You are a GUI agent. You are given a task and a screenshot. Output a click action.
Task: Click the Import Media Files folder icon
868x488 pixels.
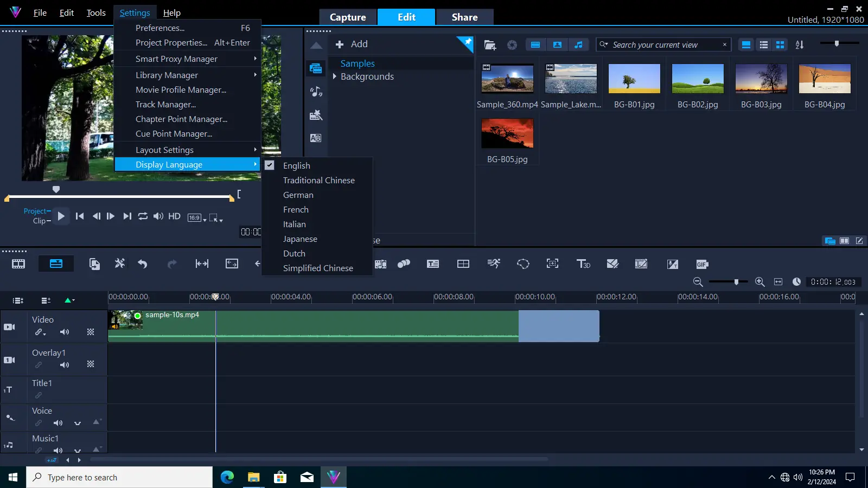[x=490, y=45]
